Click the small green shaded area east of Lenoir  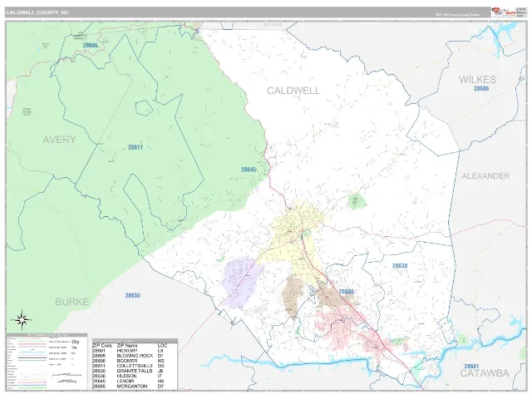point(357,201)
